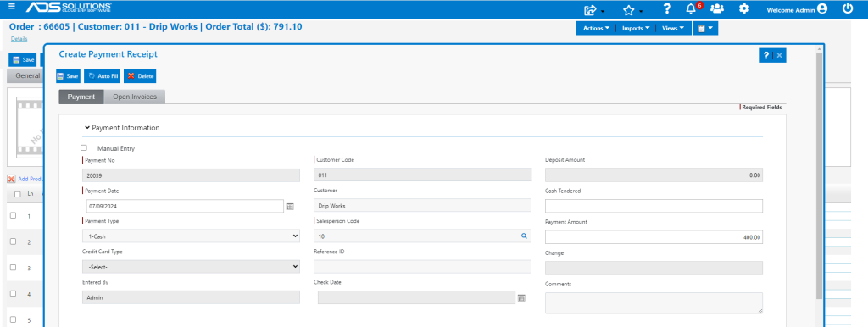The width and height of the screenshot is (868, 327).
Task: Open the Imports dropdown menu
Action: [636, 28]
